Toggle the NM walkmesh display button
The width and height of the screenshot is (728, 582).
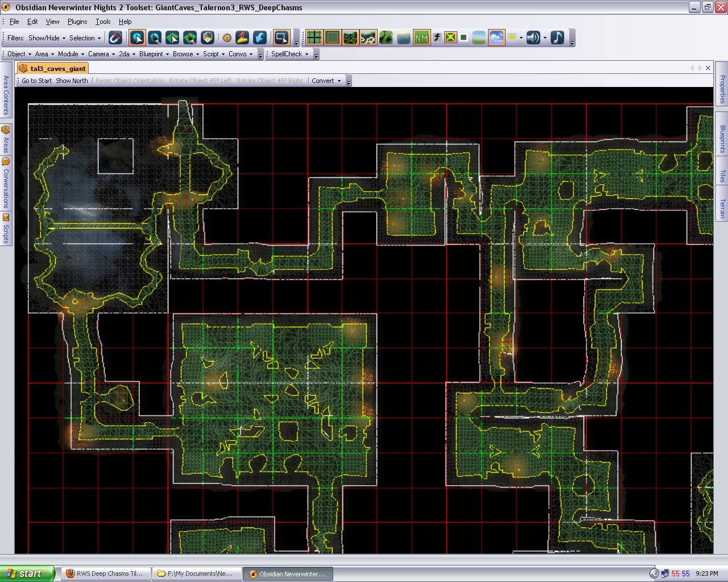[x=421, y=38]
